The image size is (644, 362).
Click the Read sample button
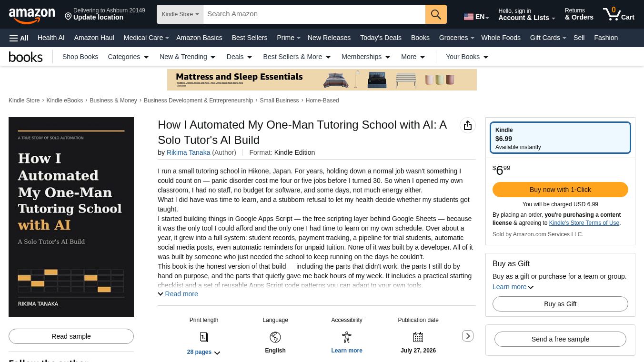point(71,336)
